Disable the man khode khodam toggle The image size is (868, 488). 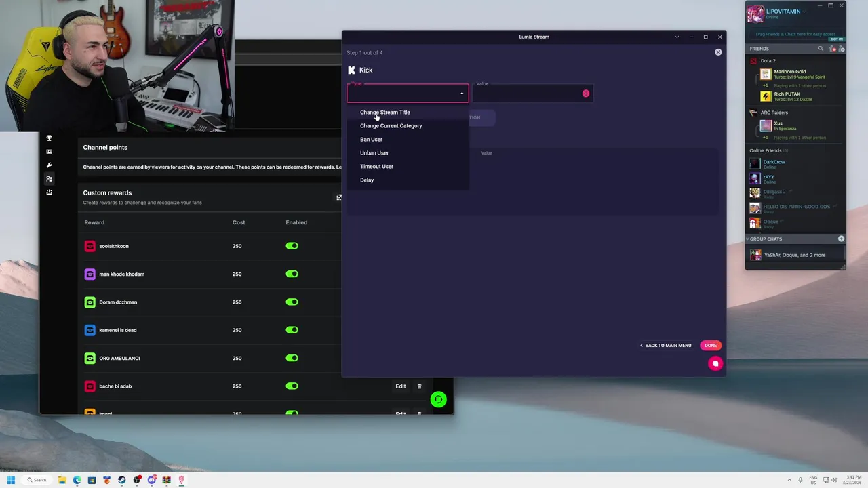292,274
